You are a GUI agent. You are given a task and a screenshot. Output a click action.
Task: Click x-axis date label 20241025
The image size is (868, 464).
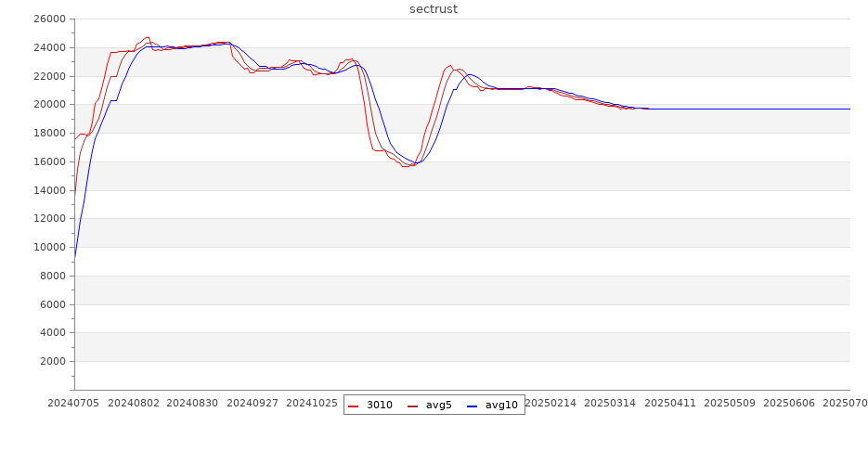[312, 403]
